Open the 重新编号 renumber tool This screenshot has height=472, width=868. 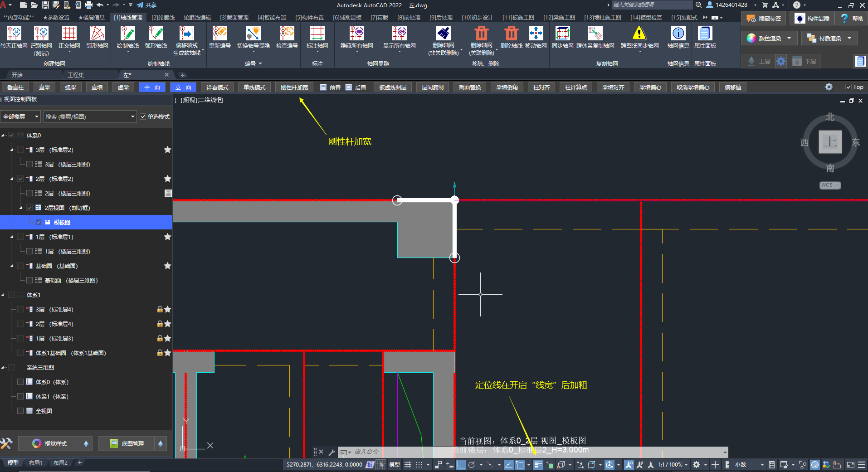coord(220,34)
